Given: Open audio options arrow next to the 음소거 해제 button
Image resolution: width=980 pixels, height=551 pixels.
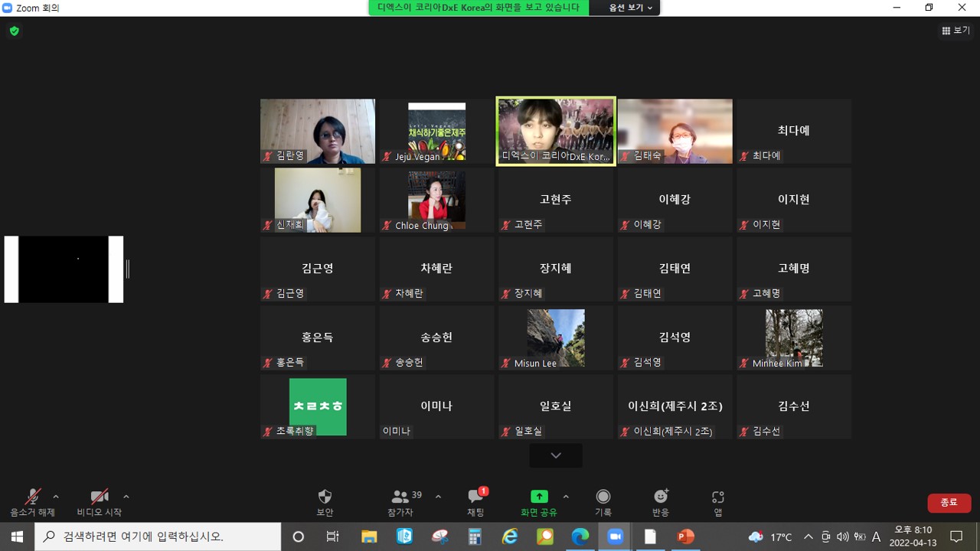Looking at the screenshot, I should 56,497.
